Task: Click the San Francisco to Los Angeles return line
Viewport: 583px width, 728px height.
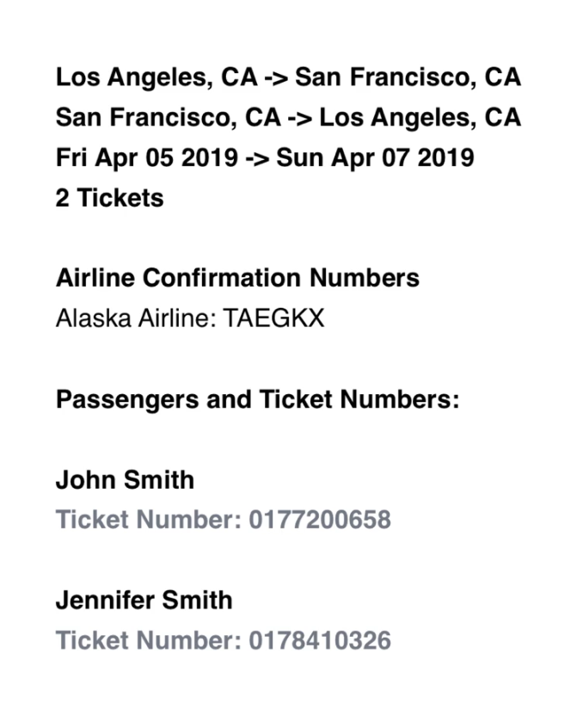Action: 288,118
